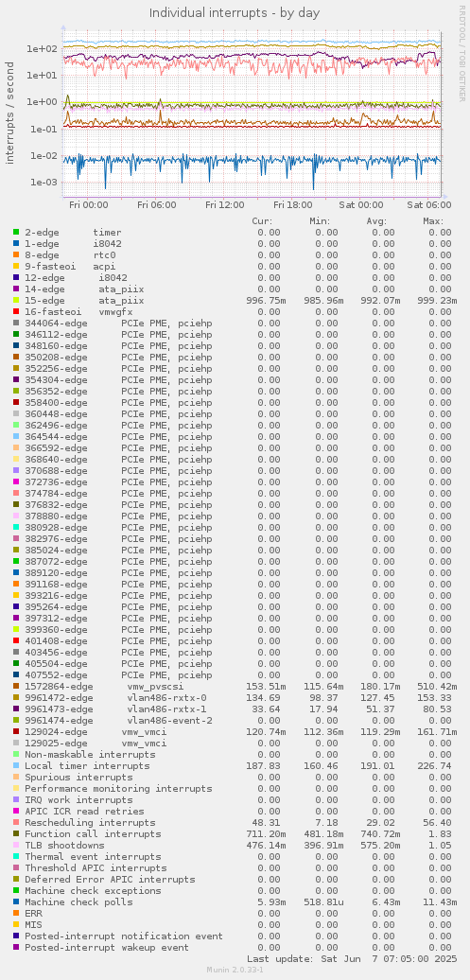
Task: Click the light blue Local timer interrupts swatch
Action: coord(16,765)
